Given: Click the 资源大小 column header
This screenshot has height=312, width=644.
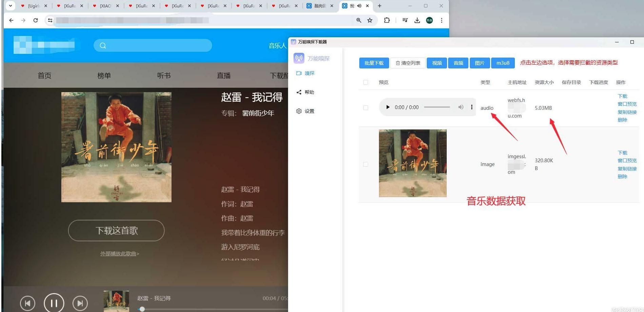Looking at the screenshot, I should (x=544, y=82).
